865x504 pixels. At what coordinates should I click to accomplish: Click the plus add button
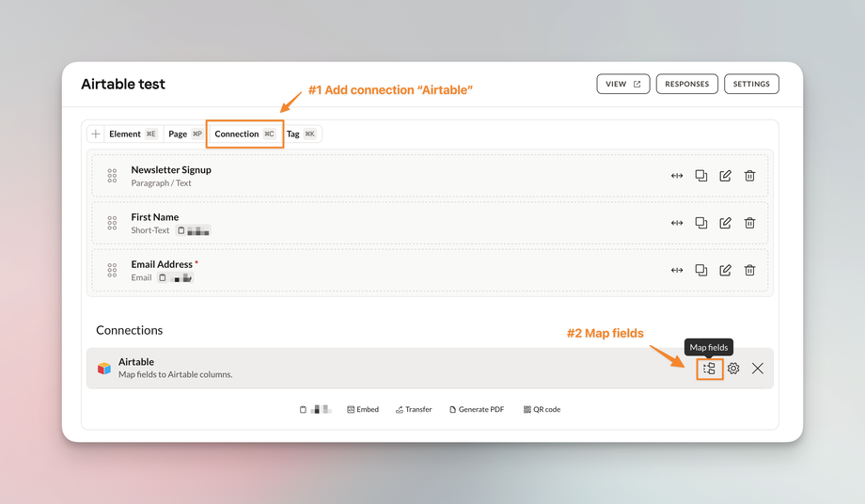pos(96,134)
